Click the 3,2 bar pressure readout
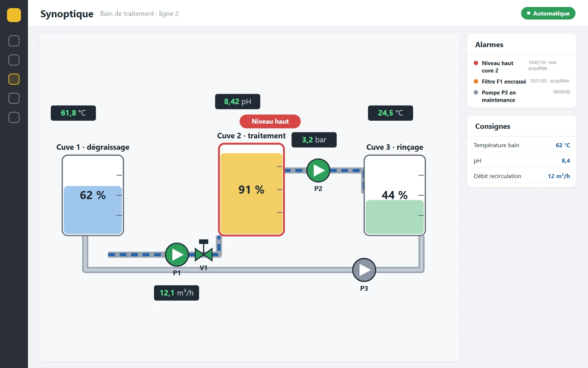Viewport: 588px width, 368px height. (314, 140)
